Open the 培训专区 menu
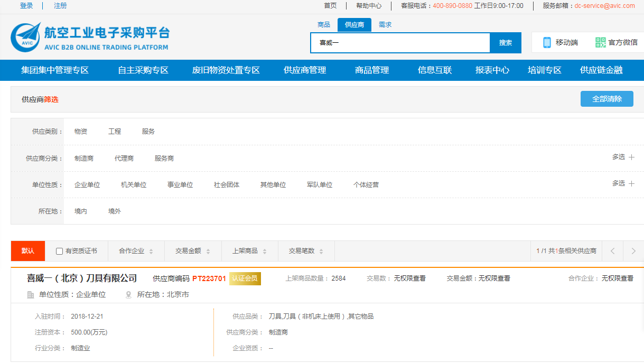This screenshot has width=644, height=363. pyautogui.click(x=545, y=70)
